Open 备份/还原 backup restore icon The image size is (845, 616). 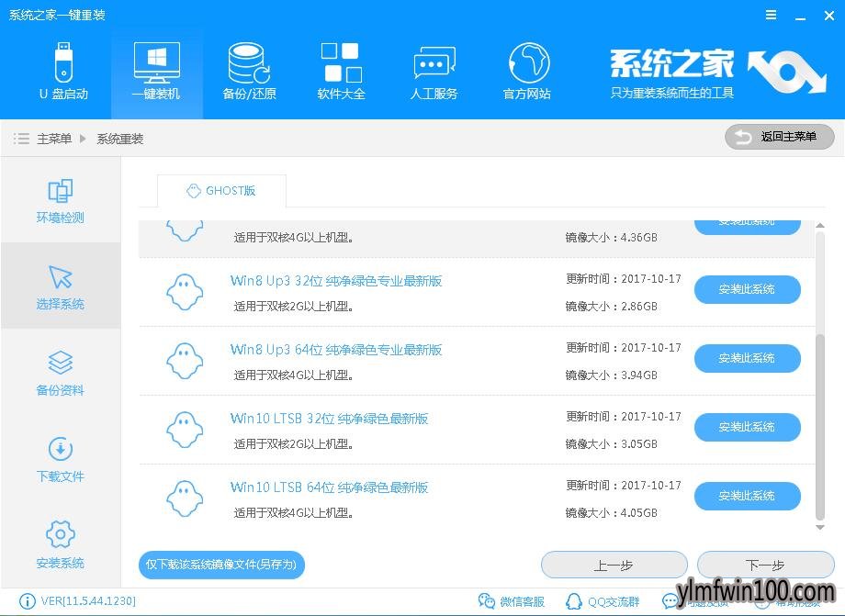(249, 71)
